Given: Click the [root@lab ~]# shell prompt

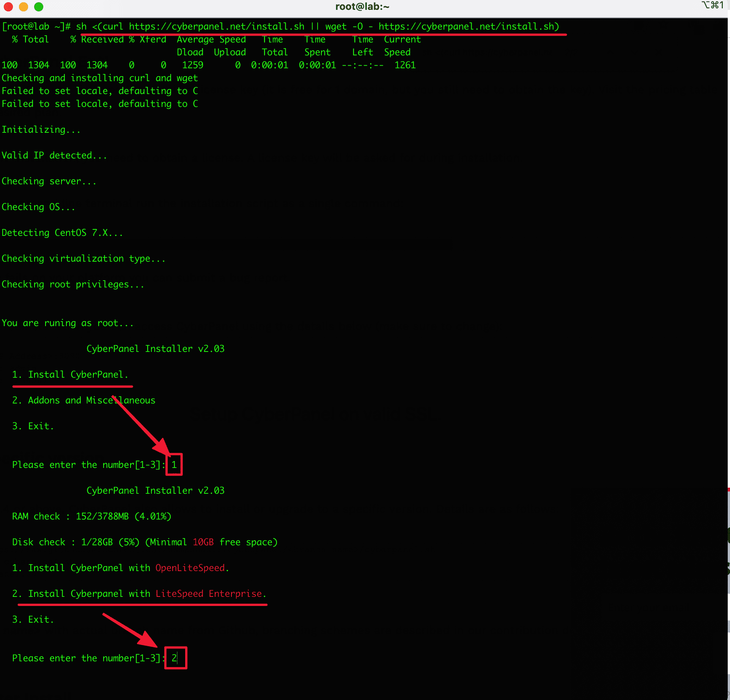Looking at the screenshot, I should [36, 27].
